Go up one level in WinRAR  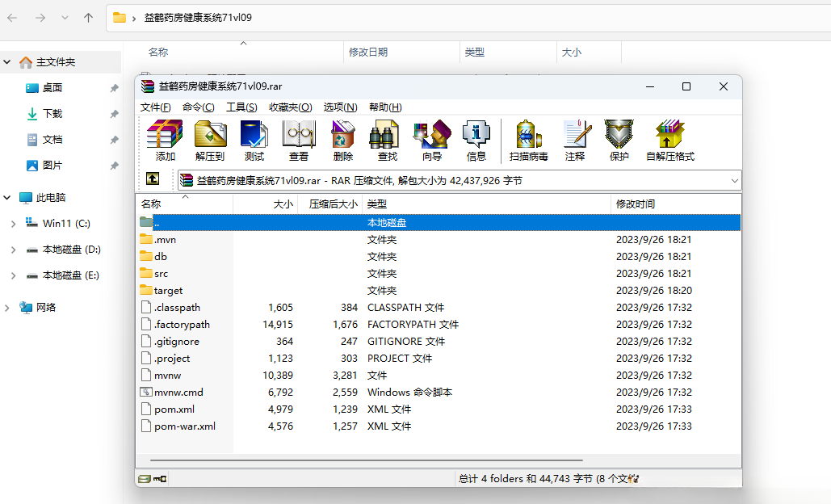pos(153,179)
